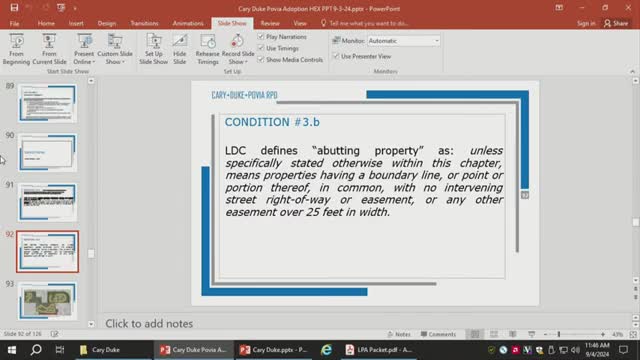Click the zoom out minus button
The image size is (640, 360).
click(x=545, y=334)
